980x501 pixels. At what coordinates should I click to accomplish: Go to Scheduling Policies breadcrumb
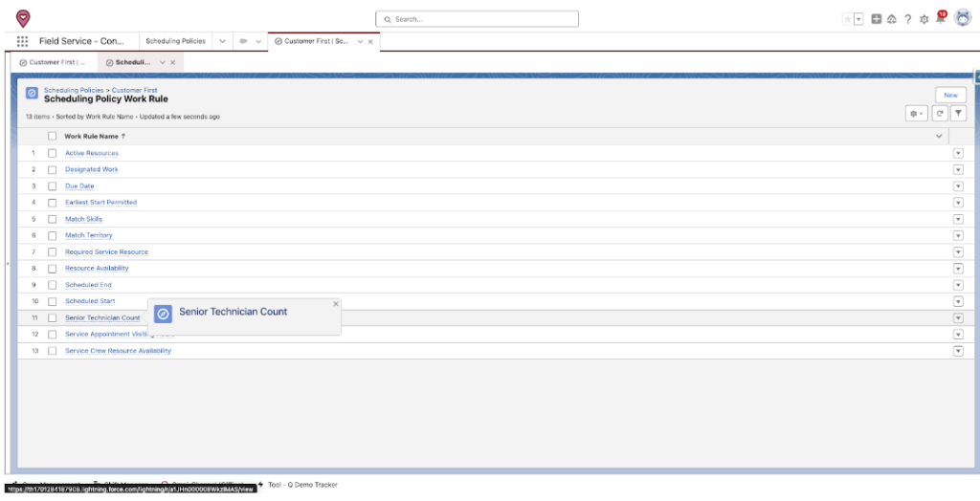pos(74,90)
